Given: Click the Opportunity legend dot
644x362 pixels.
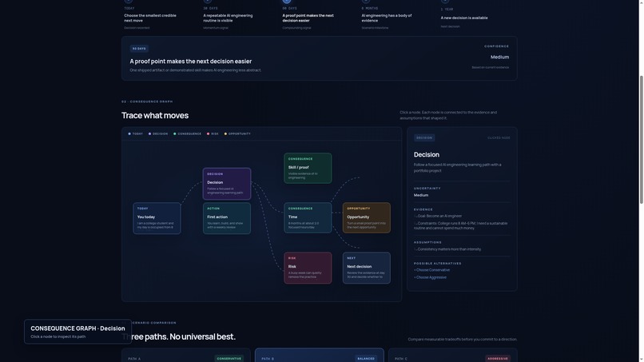Looking at the screenshot, I should (x=225, y=134).
